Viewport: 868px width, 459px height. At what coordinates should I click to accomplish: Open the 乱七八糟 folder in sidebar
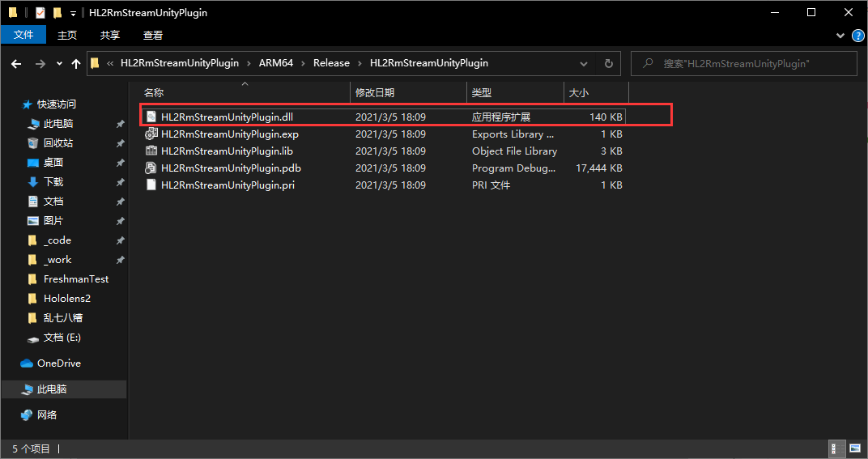click(62, 318)
